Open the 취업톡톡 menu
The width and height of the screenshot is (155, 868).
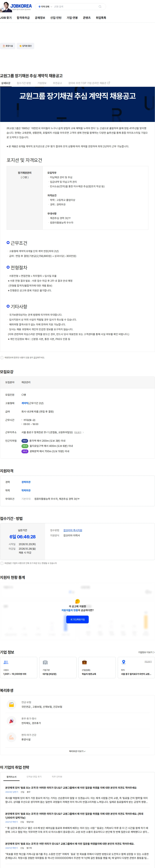click(x=101, y=18)
